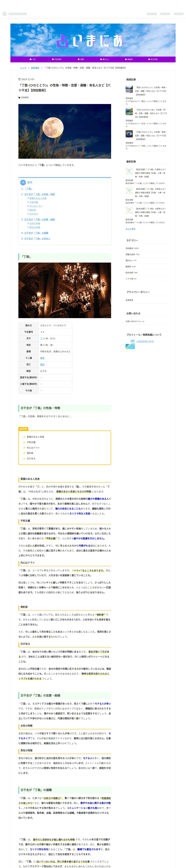Viewport: 186px width, 868px height.
Task: Open category 数秘術 (15)
Action: pyautogui.click(x=131, y=266)
